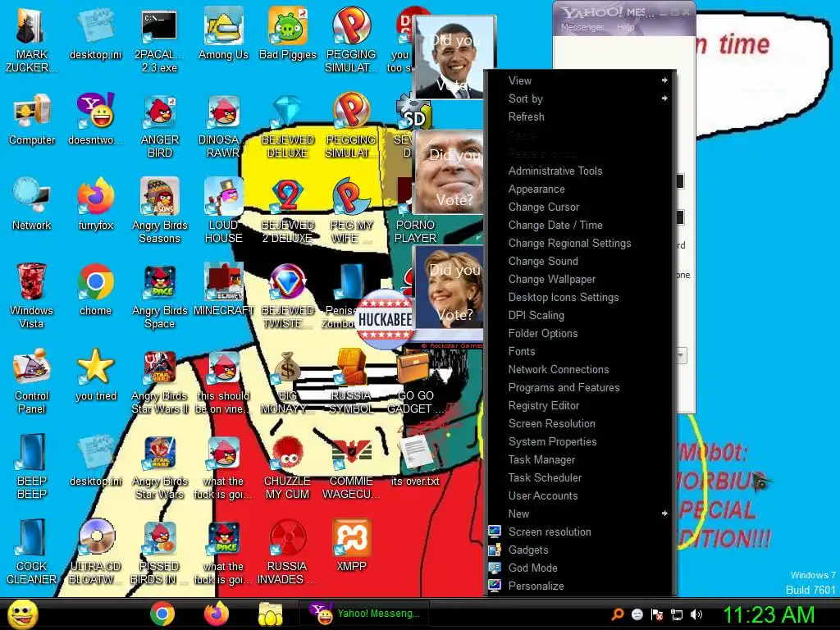Select the 2PACAL 2.3.exe command prompt icon

[x=159, y=40]
